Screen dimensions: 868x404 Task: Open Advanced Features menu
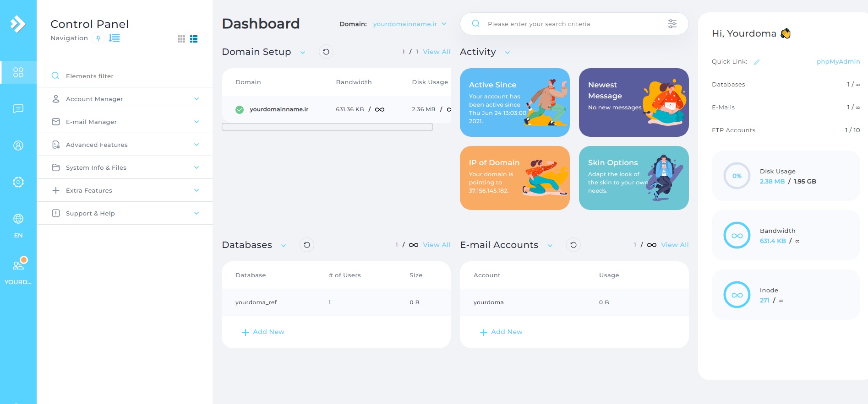pos(125,145)
